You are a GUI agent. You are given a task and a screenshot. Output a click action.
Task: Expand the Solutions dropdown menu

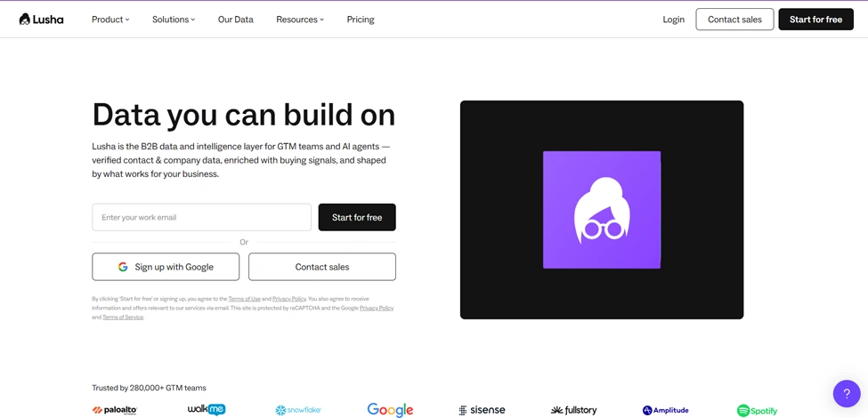pyautogui.click(x=174, y=20)
